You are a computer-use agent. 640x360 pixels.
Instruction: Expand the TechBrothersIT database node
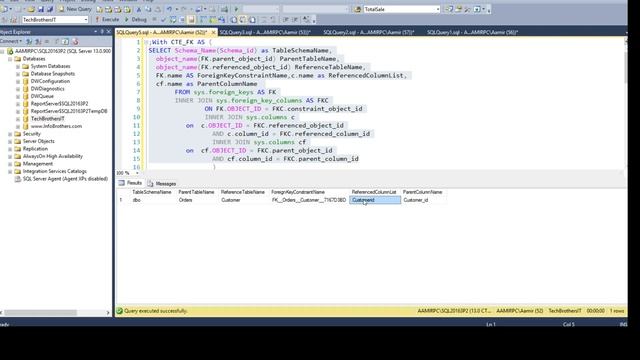coord(18,119)
